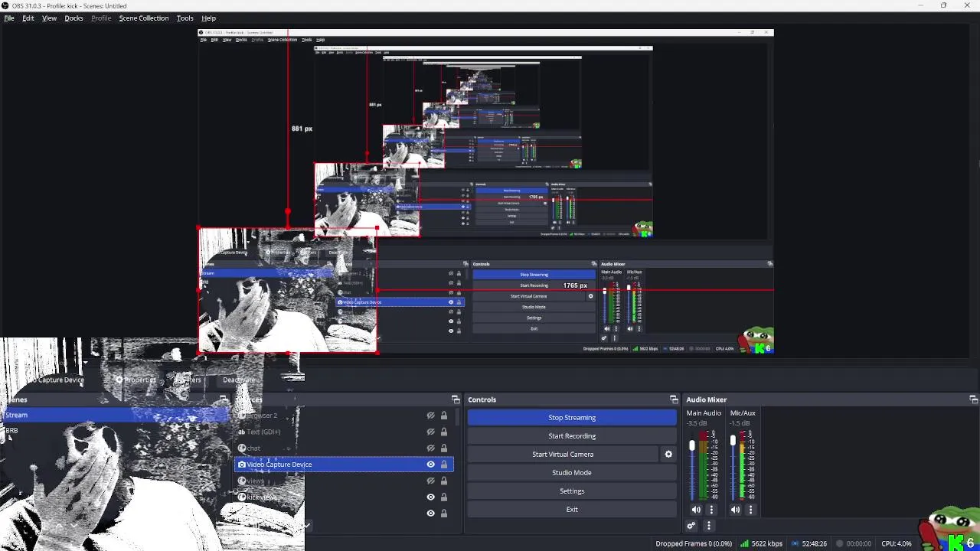
Task: Show the hidden views source
Action: coord(430,481)
